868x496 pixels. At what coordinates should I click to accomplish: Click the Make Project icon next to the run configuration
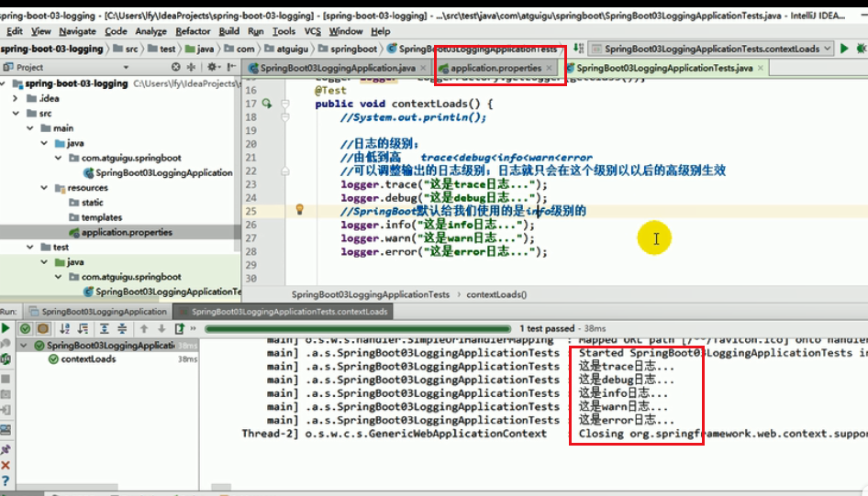[x=578, y=49]
